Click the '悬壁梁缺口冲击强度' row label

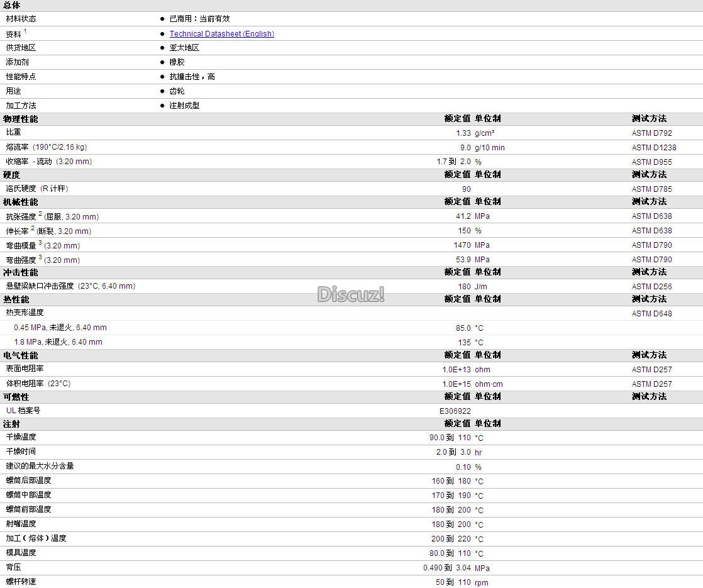[x=40, y=286]
